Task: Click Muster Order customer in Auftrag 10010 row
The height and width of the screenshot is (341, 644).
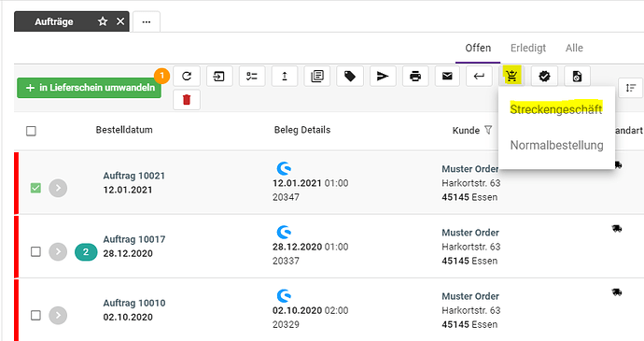Action: click(x=470, y=296)
